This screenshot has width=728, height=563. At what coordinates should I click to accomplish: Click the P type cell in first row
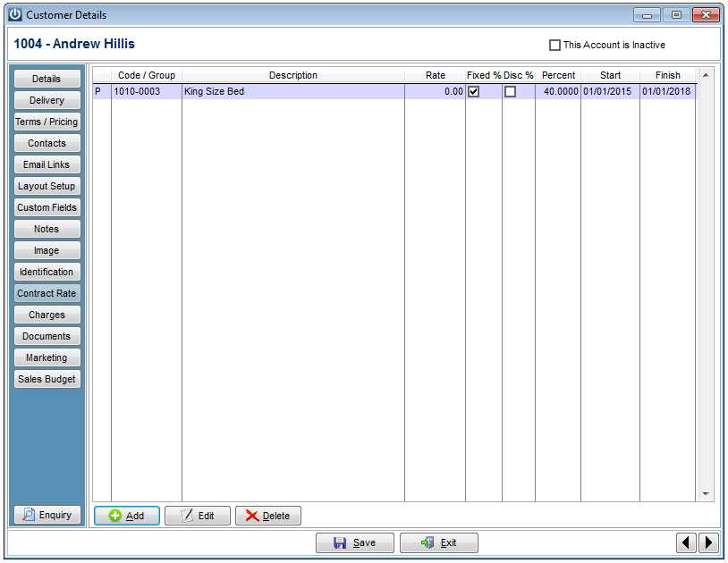point(102,91)
